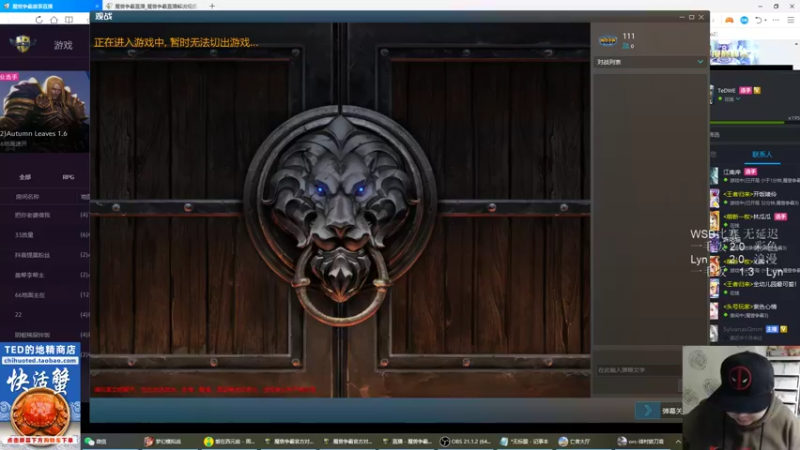Reload the page with browser refresh icon
The image size is (800, 450).
(x=39, y=20)
